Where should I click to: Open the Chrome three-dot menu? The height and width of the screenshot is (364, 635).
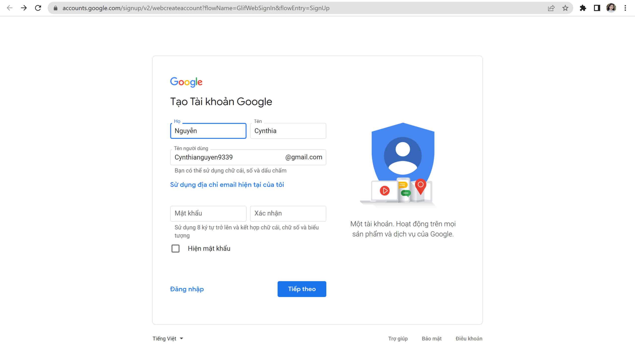tap(625, 8)
